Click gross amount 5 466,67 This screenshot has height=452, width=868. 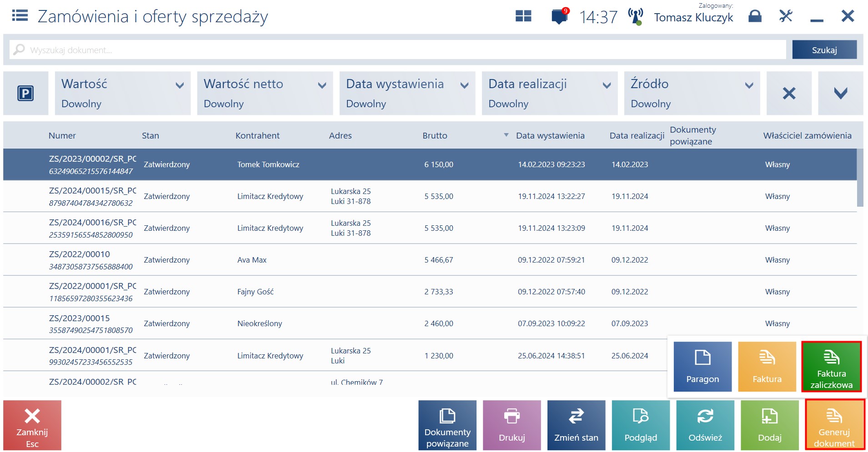[439, 260]
